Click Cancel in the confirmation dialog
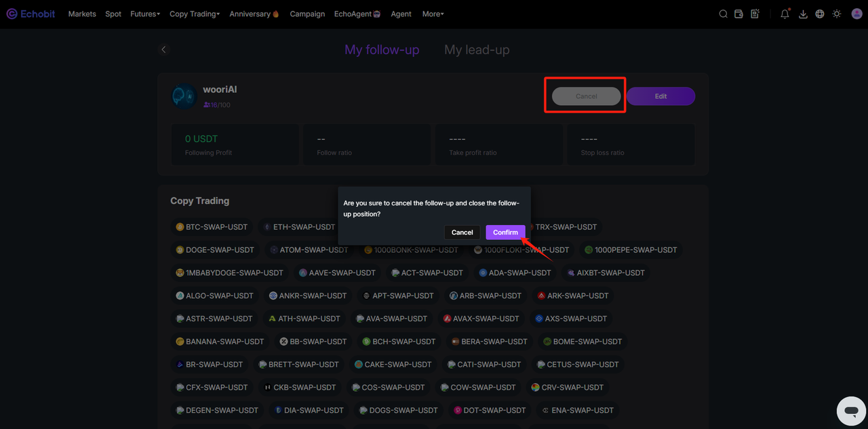Image resolution: width=868 pixels, height=429 pixels. pyautogui.click(x=462, y=232)
